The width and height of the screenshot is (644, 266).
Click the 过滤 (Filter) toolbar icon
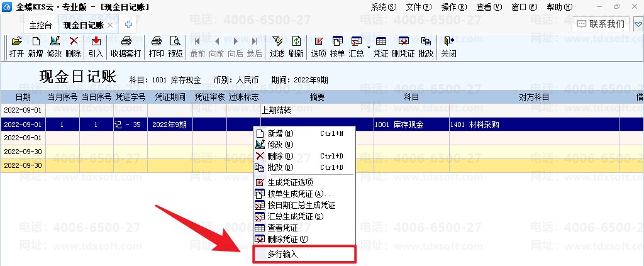[x=277, y=47]
